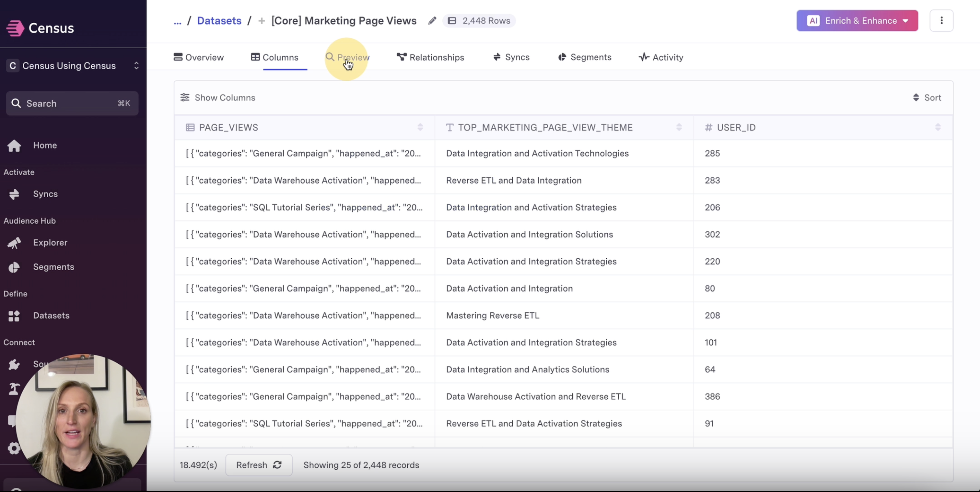Click the Show Columns filter icon
This screenshot has height=492, width=980.
pos(186,98)
